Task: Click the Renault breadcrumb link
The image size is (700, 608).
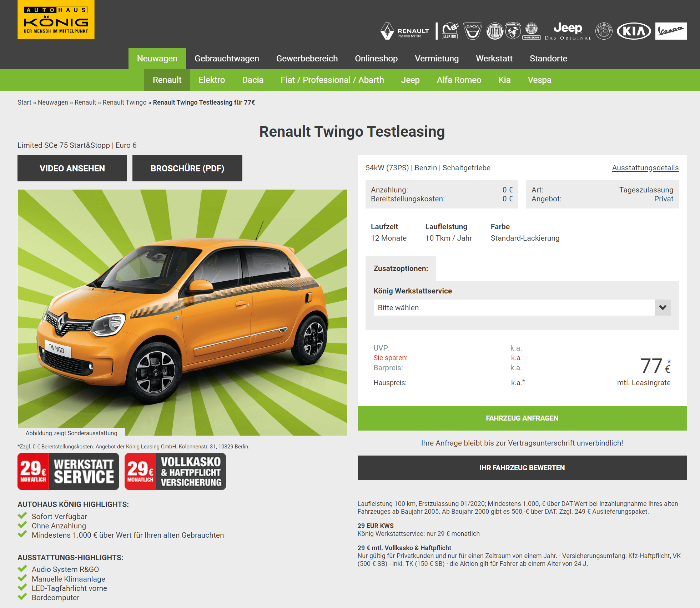Action: [85, 102]
